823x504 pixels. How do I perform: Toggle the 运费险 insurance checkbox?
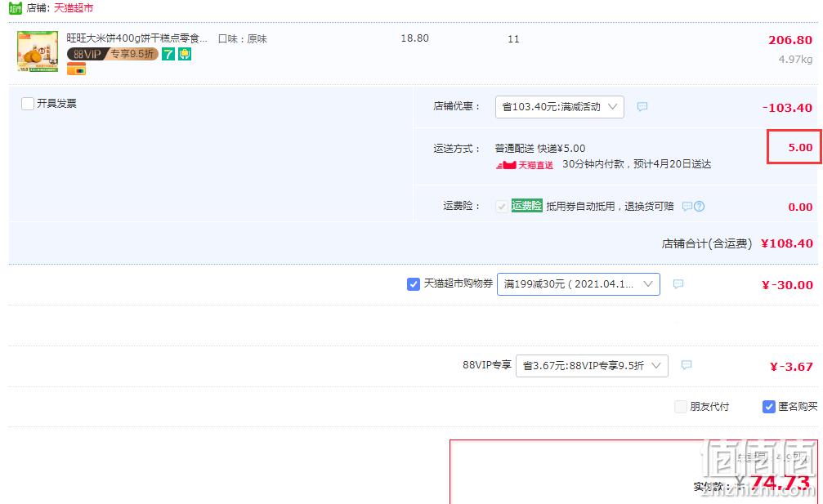click(502, 206)
